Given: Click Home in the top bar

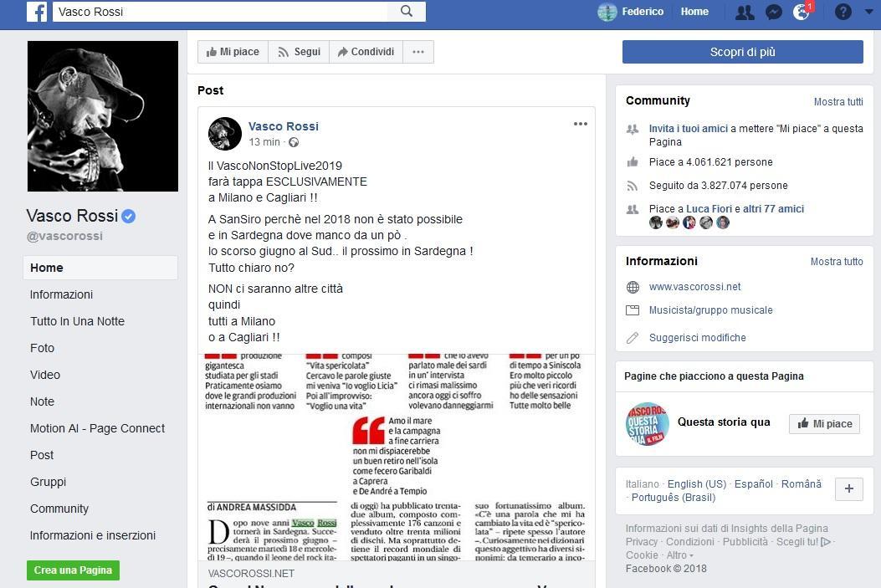Looking at the screenshot, I should click(694, 12).
